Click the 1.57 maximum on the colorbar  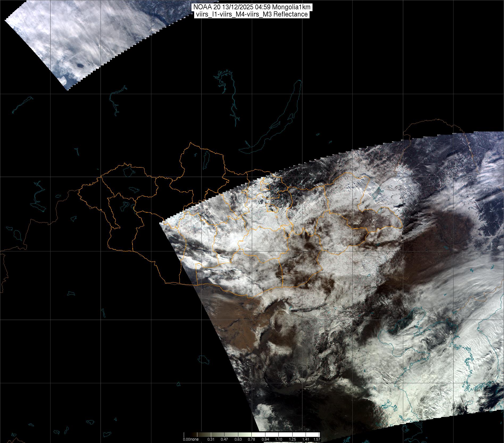coord(316,439)
